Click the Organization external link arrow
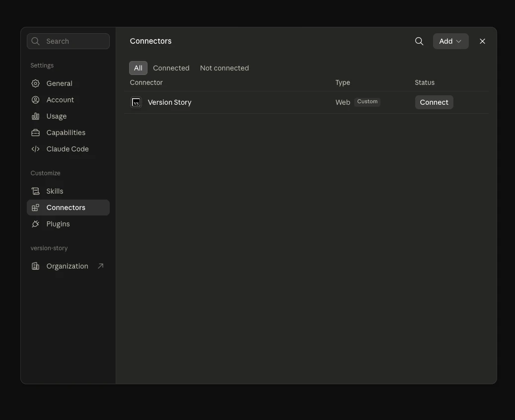 101,266
